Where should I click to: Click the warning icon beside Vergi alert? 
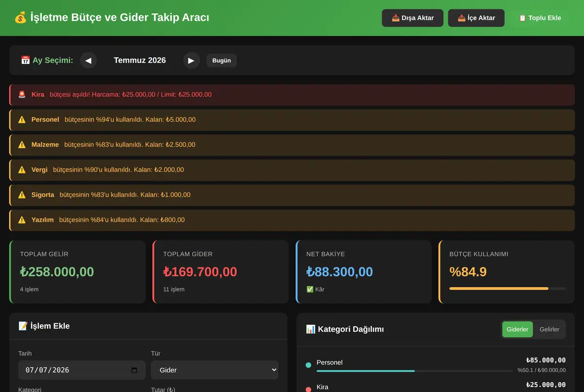pos(22,170)
